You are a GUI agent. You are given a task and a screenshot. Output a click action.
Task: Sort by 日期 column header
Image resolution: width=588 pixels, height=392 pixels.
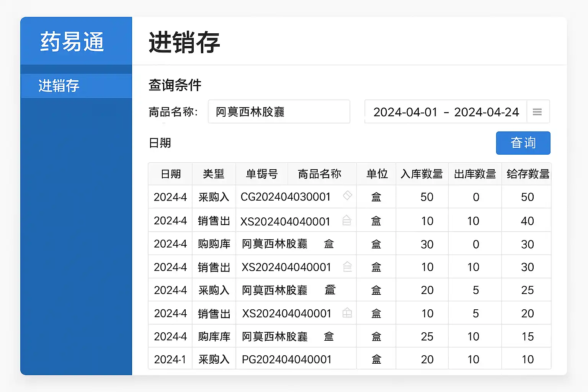tap(170, 174)
